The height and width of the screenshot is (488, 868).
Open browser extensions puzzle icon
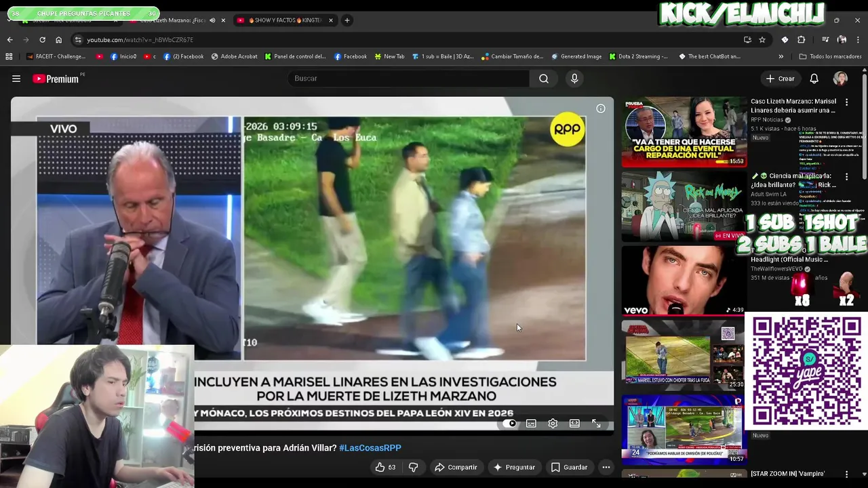tap(801, 40)
